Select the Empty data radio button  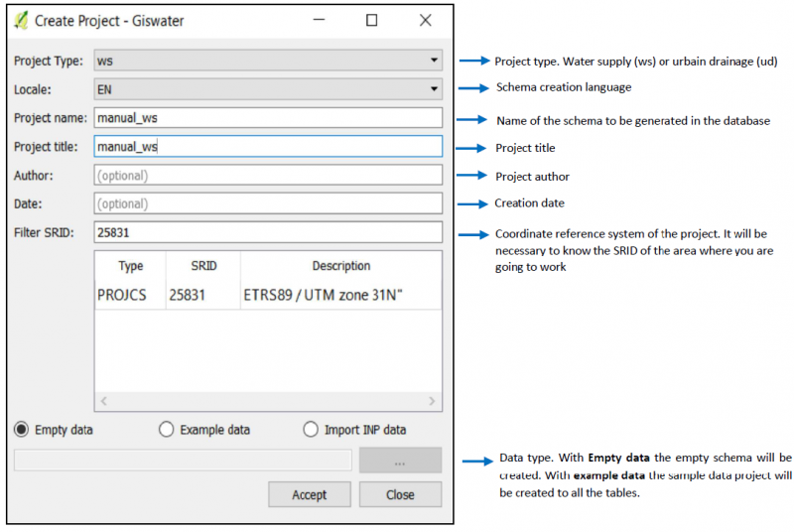coord(22,430)
